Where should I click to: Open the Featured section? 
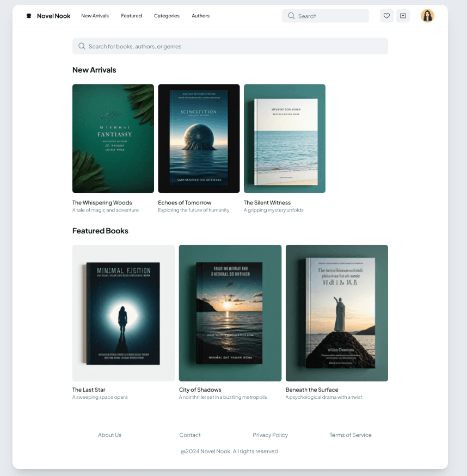(x=131, y=16)
